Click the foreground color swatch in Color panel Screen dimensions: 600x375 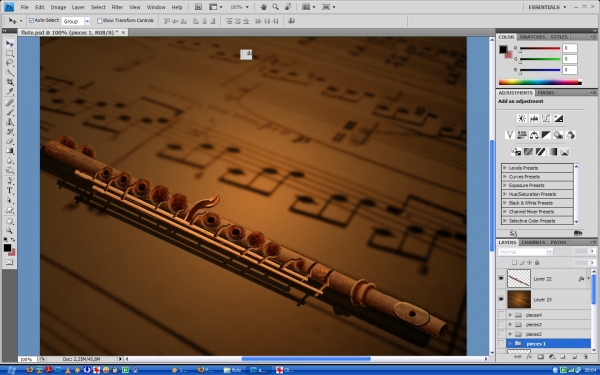click(503, 49)
